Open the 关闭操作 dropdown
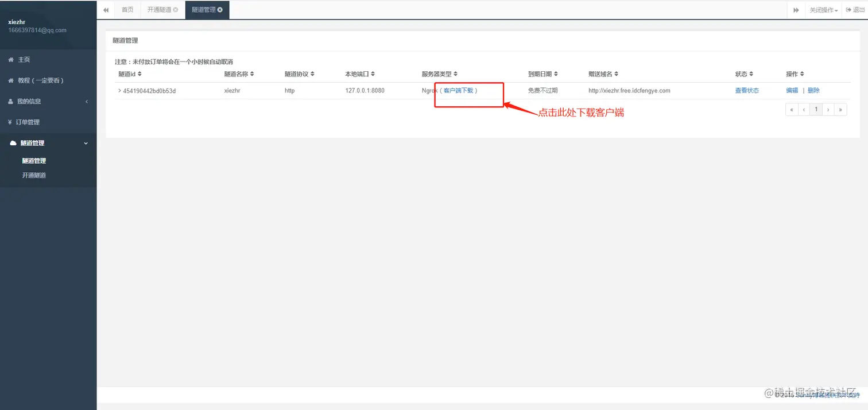The image size is (868, 410). point(824,10)
